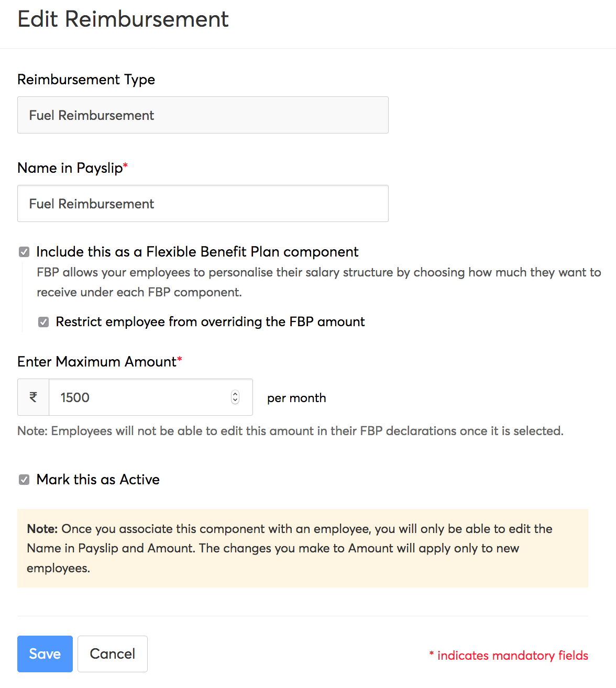616x688 pixels.
Task: Click the Reimbursement Type field
Action: point(203,115)
